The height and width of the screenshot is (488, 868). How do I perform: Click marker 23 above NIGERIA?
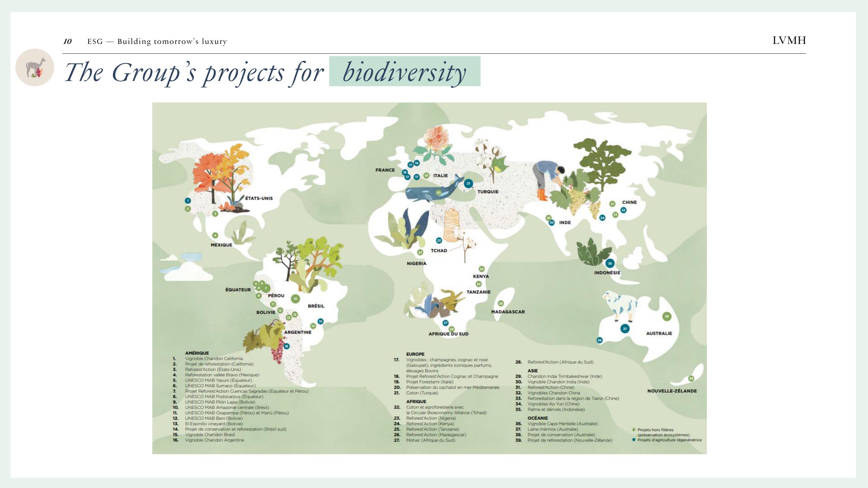point(420,252)
